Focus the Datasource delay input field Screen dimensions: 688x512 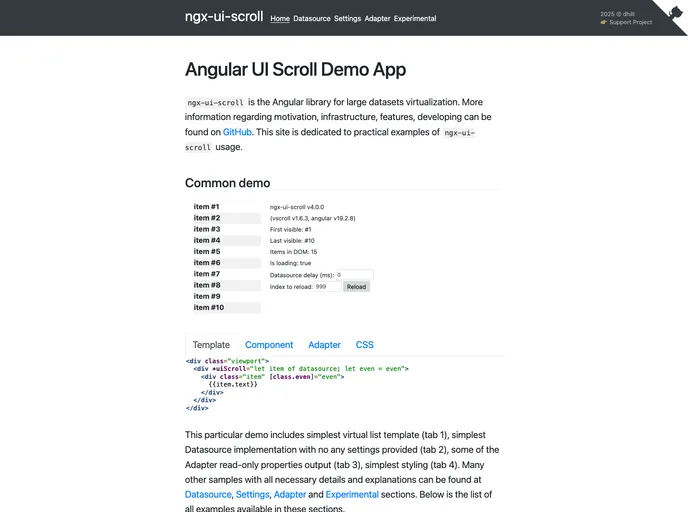(355, 275)
